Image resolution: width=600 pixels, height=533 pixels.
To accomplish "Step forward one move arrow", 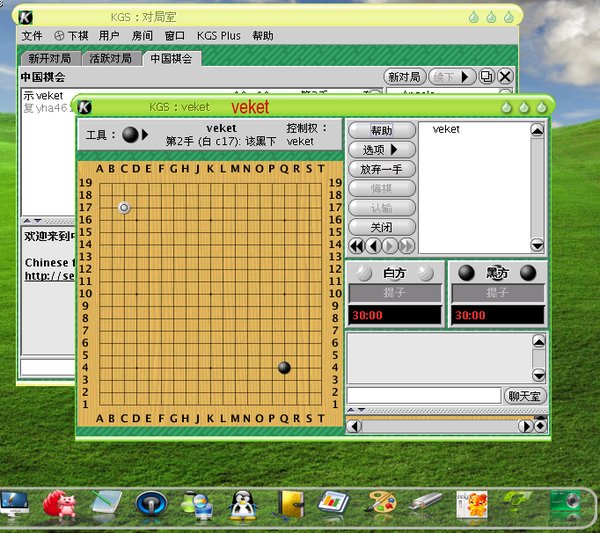I will (390, 246).
